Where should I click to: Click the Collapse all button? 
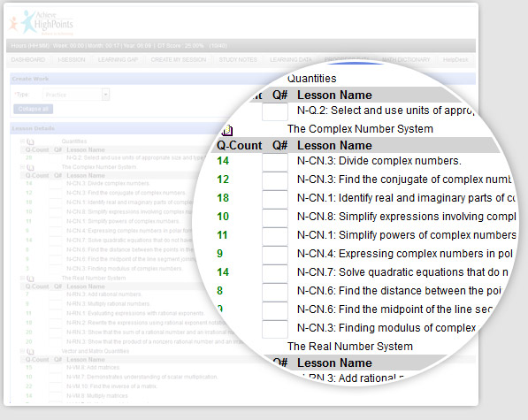tap(33, 109)
